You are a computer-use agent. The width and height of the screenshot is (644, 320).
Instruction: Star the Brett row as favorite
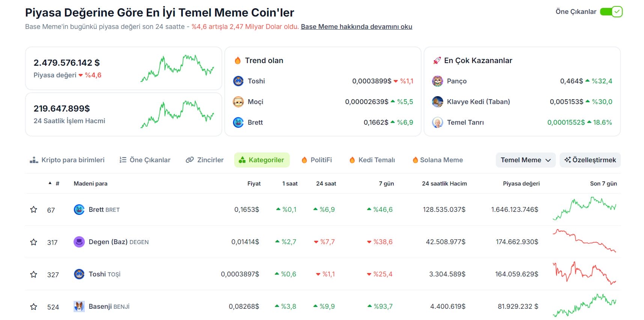coord(34,210)
